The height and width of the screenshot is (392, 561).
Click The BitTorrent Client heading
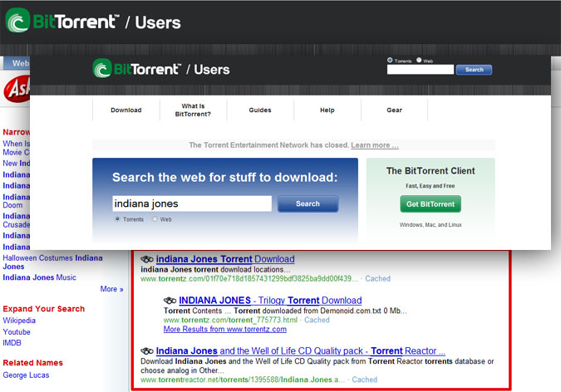coord(431,171)
